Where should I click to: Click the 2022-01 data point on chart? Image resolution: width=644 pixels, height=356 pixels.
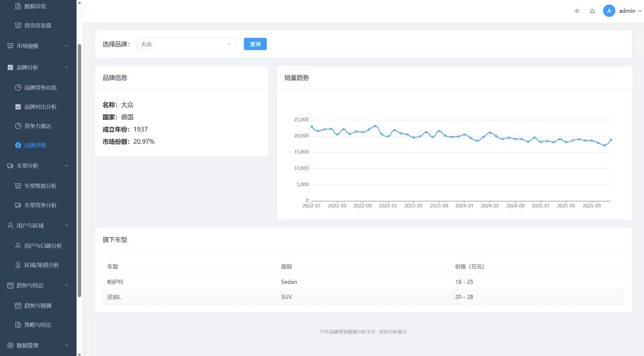312,127
